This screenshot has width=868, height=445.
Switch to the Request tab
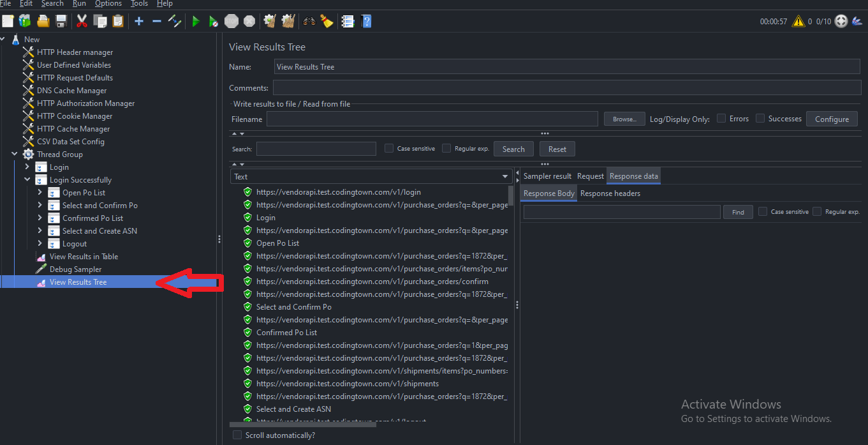point(590,176)
